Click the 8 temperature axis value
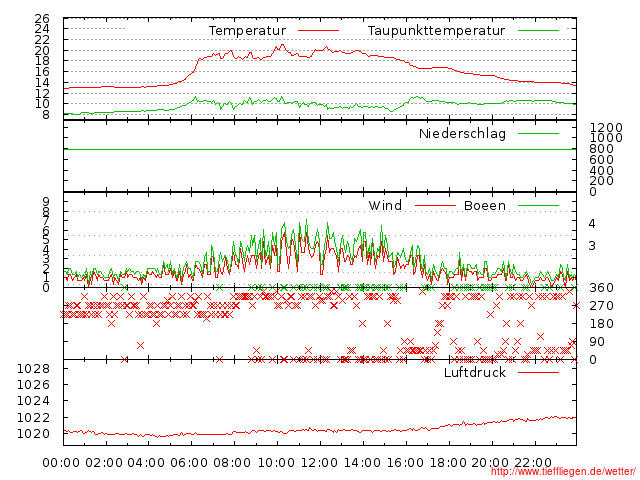Screen dimensions: 640x480 click(x=46, y=115)
